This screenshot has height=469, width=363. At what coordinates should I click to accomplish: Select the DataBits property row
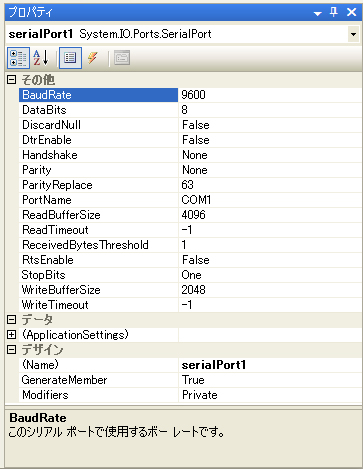[x=98, y=110]
